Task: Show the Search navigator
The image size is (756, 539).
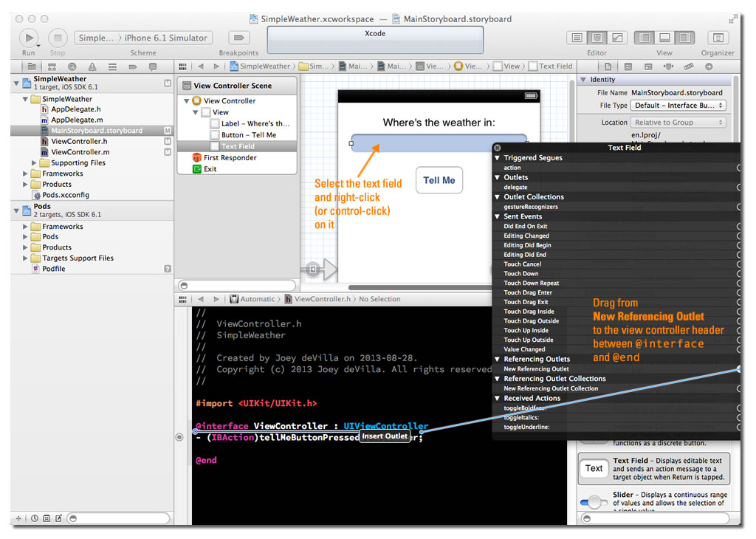Action: point(72,66)
